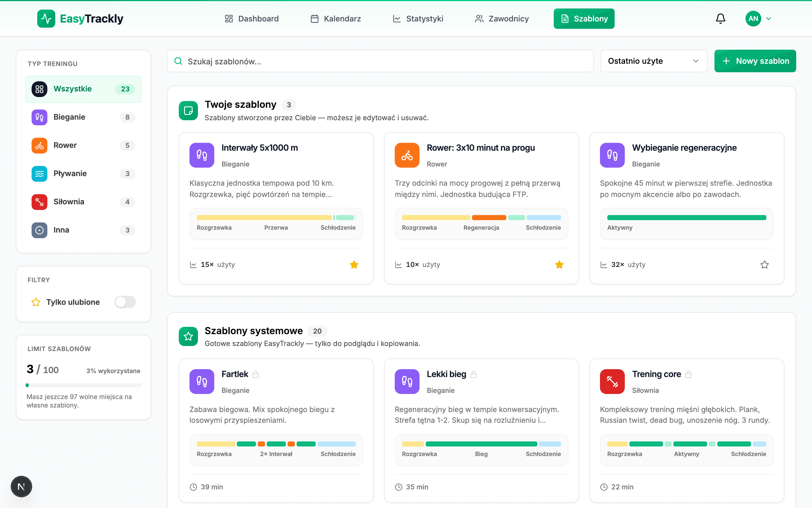Click the 15× użyty usage chart icon
Image resolution: width=812 pixels, height=508 pixels.
[x=193, y=265]
